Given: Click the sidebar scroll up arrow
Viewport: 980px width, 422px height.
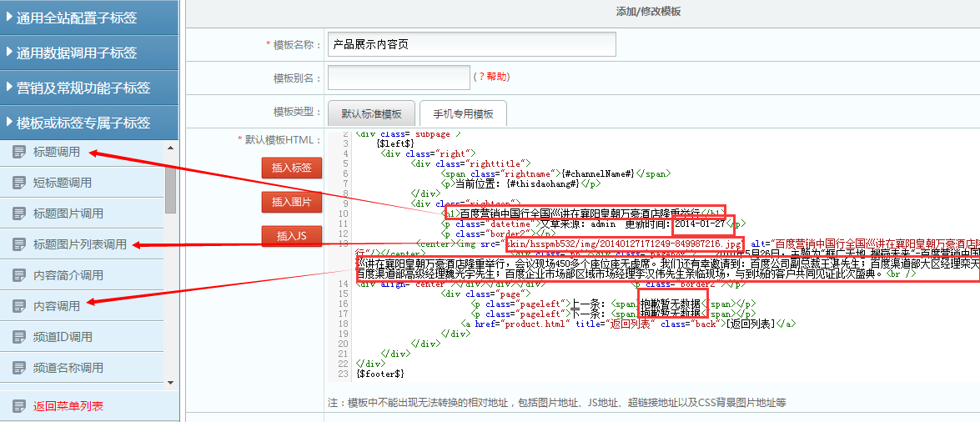Looking at the screenshot, I should click(170, 148).
